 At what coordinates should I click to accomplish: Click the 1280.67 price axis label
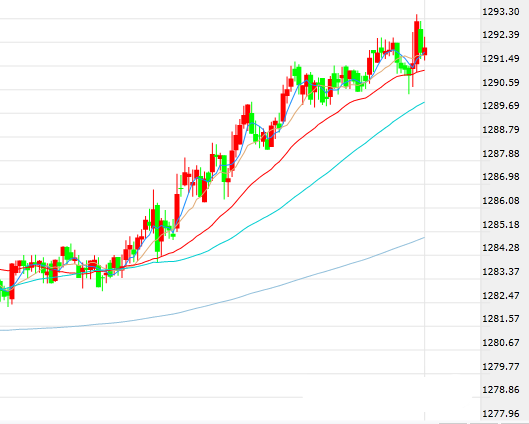pos(501,343)
